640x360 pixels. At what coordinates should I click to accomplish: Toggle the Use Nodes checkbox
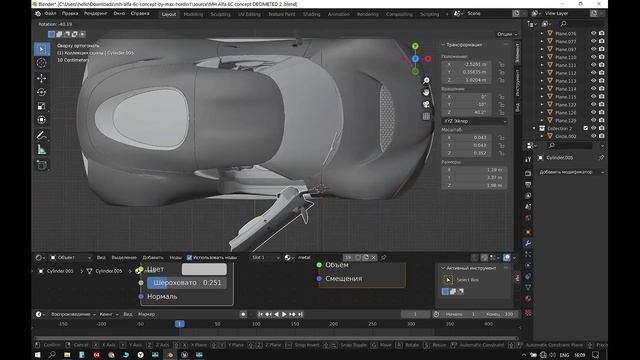coord(189,258)
